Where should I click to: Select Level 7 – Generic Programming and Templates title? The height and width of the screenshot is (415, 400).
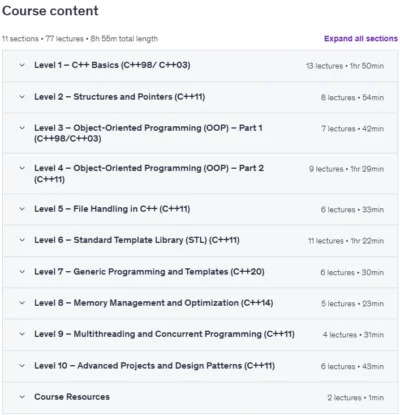click(149, 272)
